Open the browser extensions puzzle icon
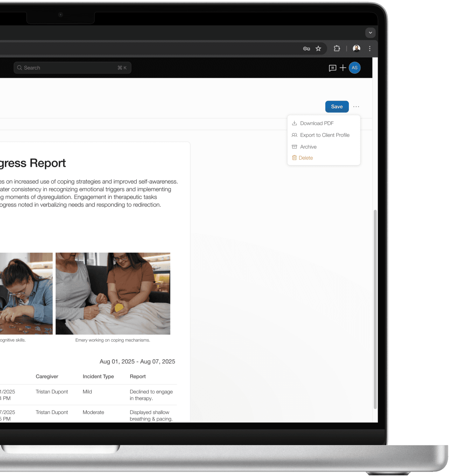The height and width of the screenshot is (476, 449). (x=337, y=49)
